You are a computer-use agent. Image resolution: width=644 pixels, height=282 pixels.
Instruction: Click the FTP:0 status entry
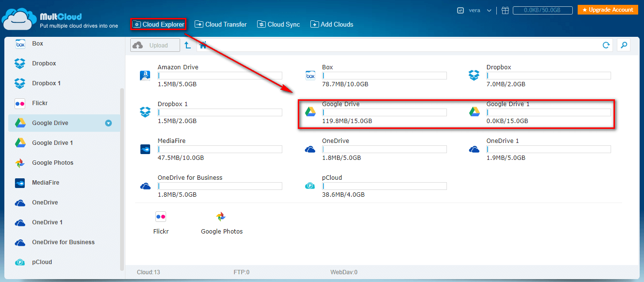click(x=242, y=272)
